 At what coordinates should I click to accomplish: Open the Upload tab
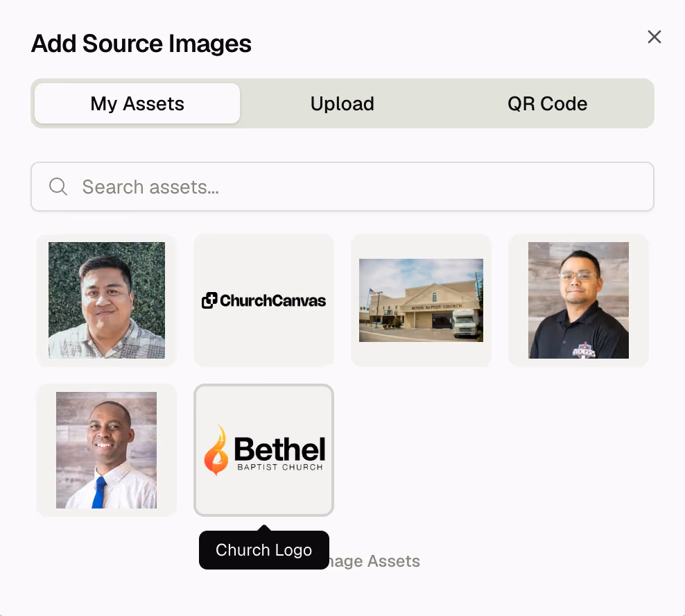pyautogui.click(x=342, y=103)
